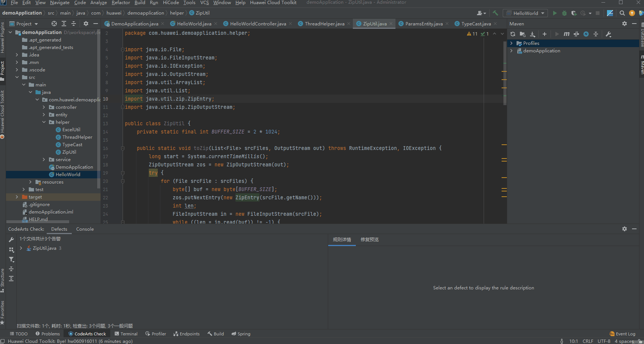Viewport: 644px width, 344px height.
Task: Expand the ZipUtil.java warnings in Defects list
Action: (21, 248)
